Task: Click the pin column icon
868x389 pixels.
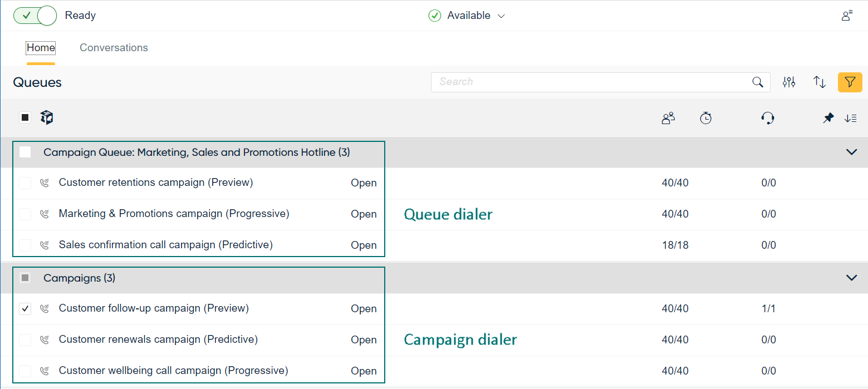Action: (x=828, y=118)
